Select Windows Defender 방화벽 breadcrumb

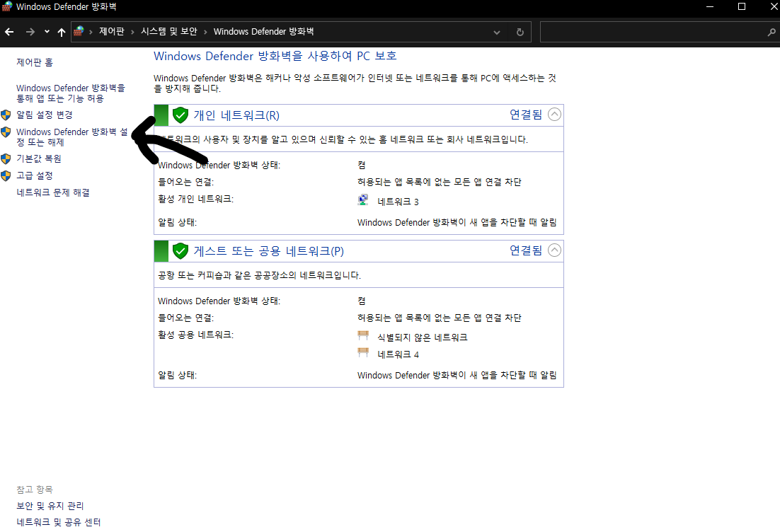point(263,31)
